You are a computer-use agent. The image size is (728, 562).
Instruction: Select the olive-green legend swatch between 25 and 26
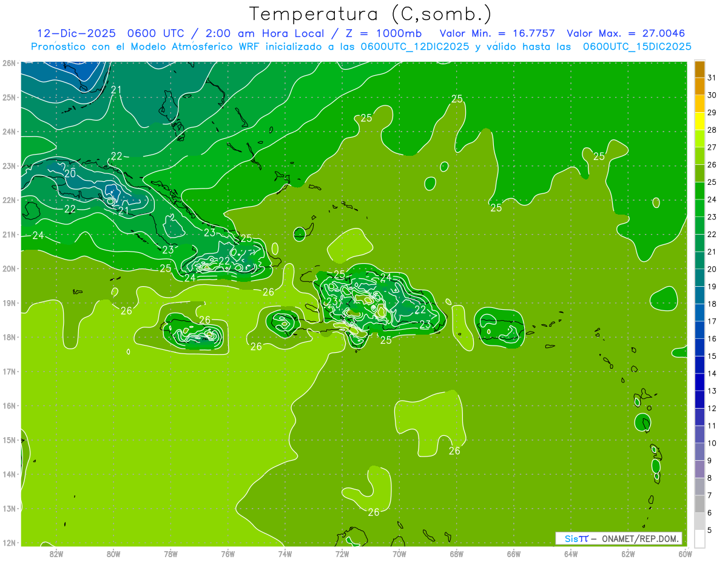[x=699, y=173]
